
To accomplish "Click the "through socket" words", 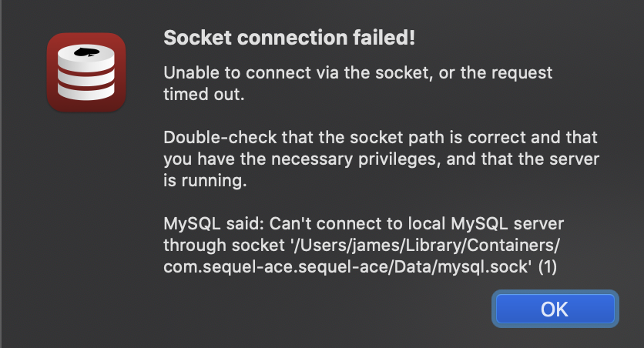I will (224, 246).
